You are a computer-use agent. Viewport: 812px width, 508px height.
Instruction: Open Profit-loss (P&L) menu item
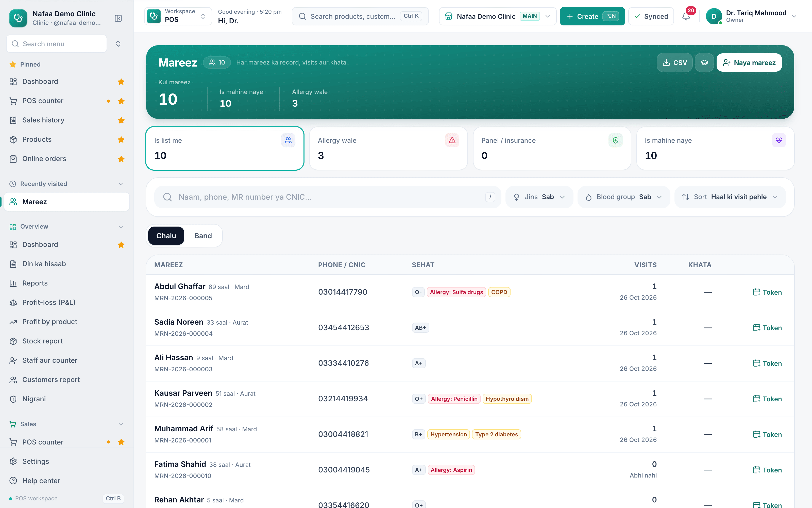click(x=66, y=302)
